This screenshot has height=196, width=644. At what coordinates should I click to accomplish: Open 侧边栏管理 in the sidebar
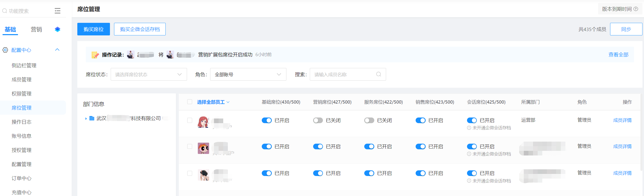[x=24, y=65]
